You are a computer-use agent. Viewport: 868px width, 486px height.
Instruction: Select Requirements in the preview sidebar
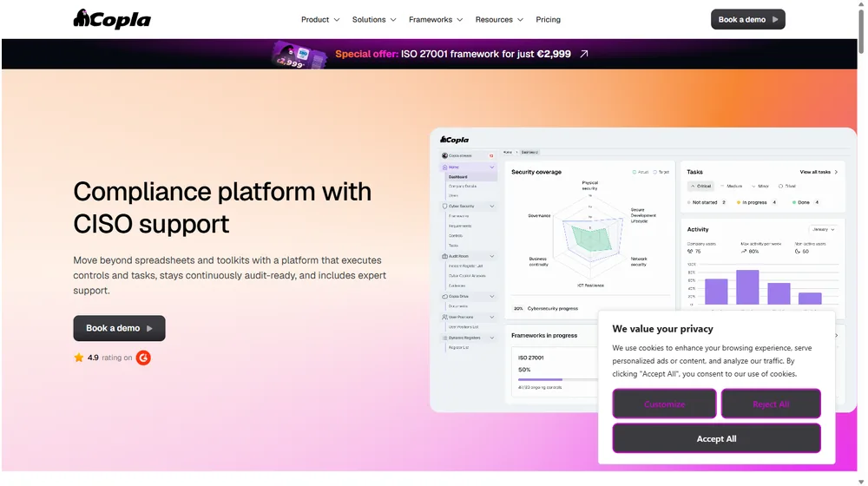460,226
